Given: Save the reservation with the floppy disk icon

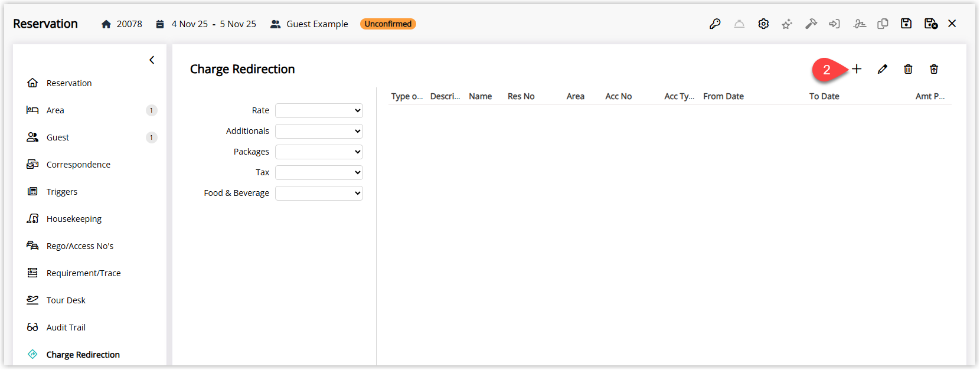Looking at the screenshot, I should (x=906, y=24).
